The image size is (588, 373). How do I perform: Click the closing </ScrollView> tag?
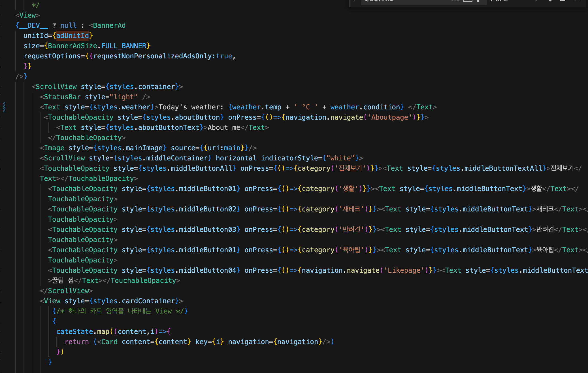[66, 291]
